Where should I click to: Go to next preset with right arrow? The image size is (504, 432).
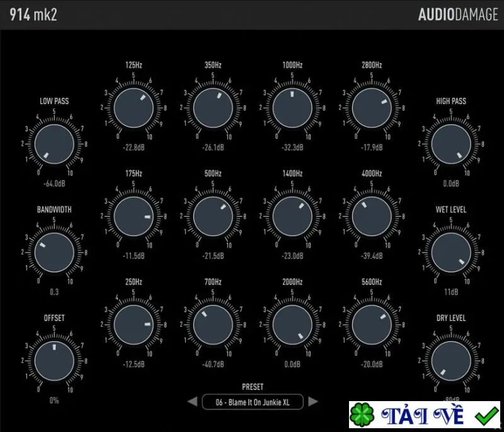click(x=312, y=402)
